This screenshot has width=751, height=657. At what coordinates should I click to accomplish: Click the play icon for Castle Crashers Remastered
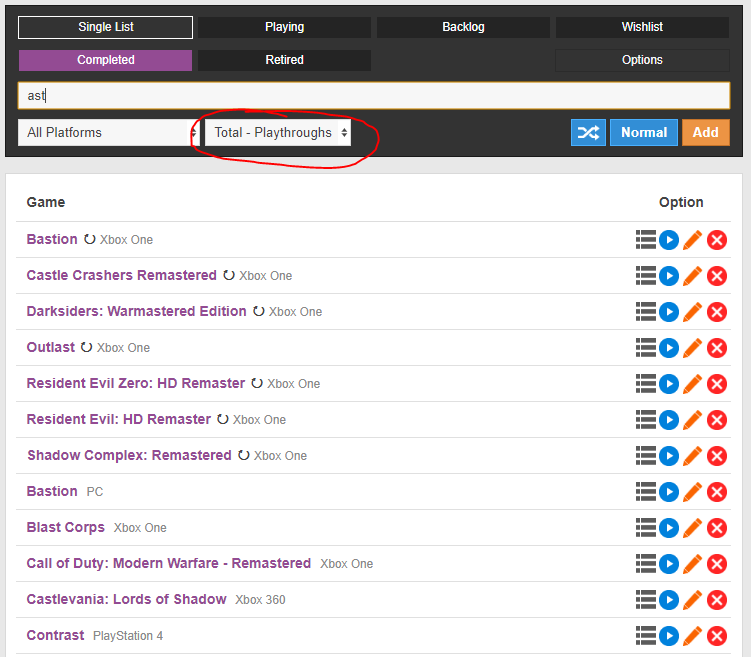click(669, 276)
